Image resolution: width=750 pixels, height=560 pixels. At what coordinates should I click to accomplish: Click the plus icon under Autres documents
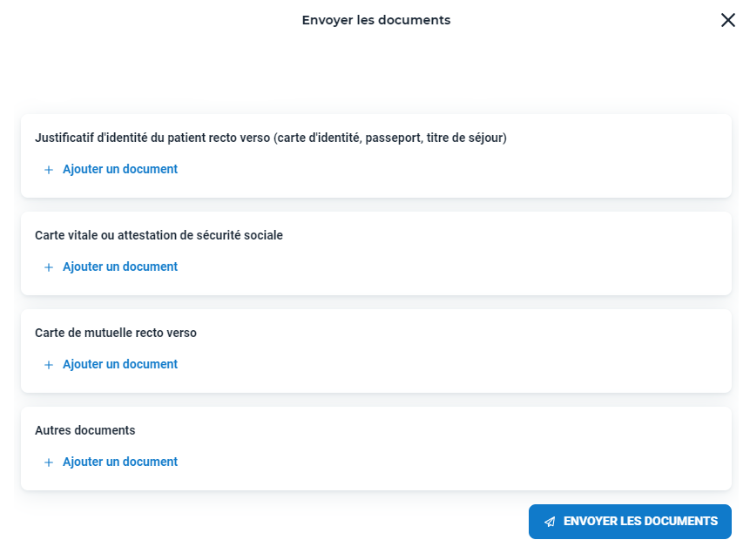[48, 462]
